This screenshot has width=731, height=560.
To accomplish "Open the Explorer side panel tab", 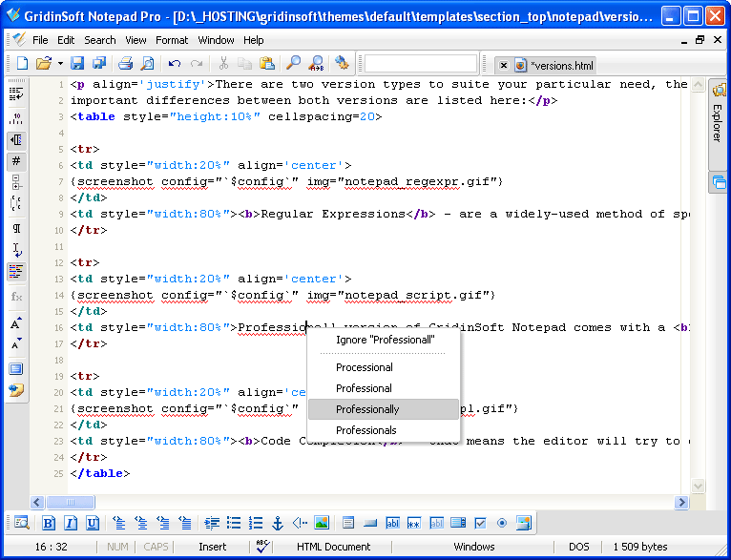I will (718, 123).
